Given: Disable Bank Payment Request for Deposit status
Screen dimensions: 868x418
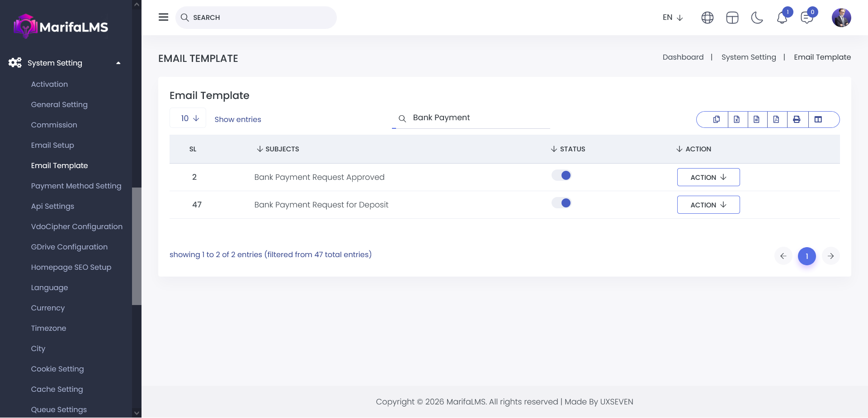Looking at the screenshot, I should [x=561, y=203].
